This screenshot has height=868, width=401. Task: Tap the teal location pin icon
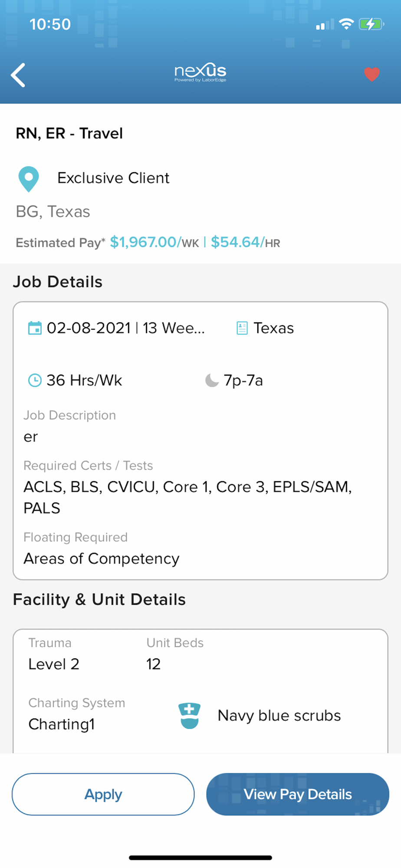[29, 179]
